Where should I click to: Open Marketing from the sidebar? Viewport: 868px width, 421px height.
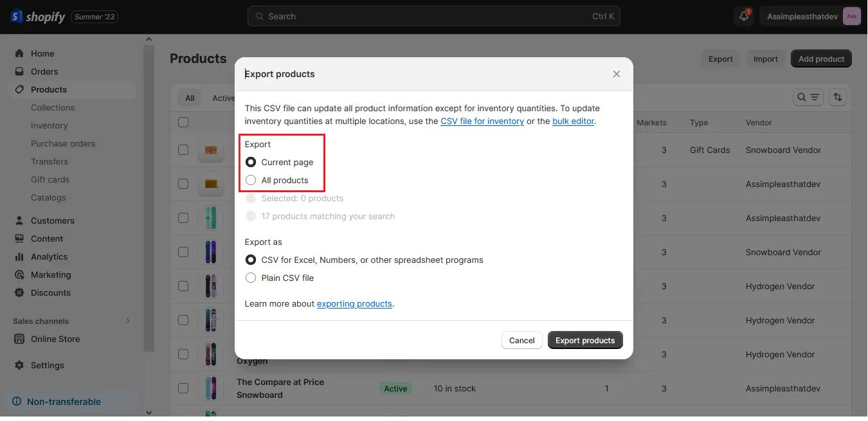(x=51, y=274)
